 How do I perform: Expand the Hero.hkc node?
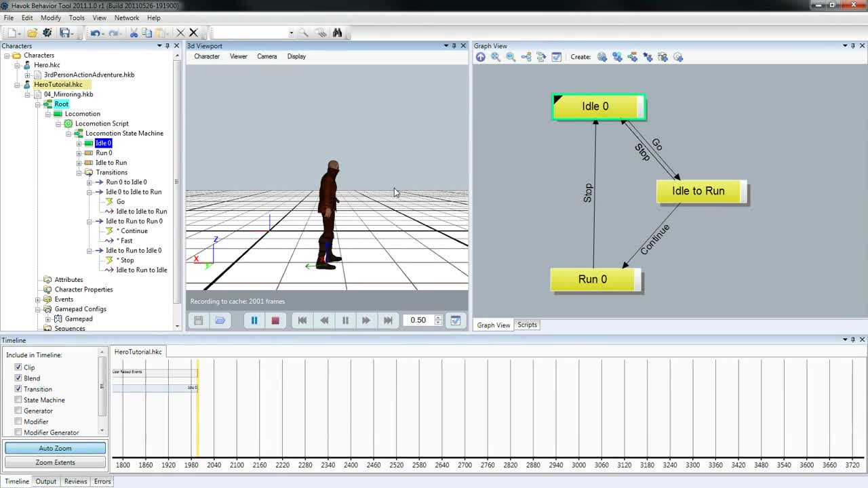pos(17,65)
